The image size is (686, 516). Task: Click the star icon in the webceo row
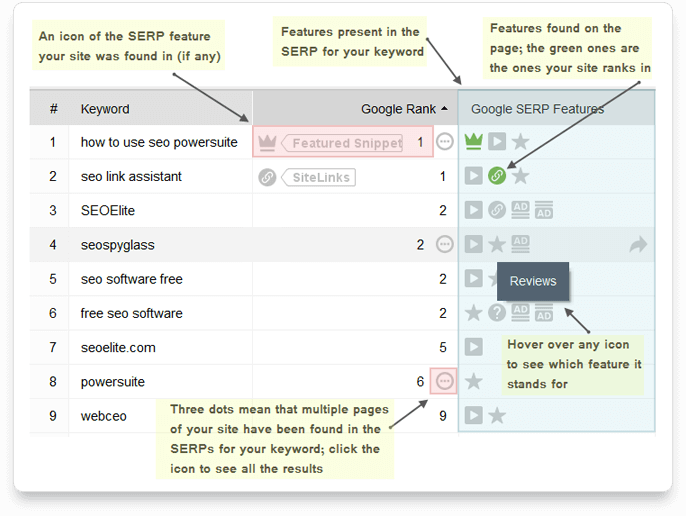[497, 415]
